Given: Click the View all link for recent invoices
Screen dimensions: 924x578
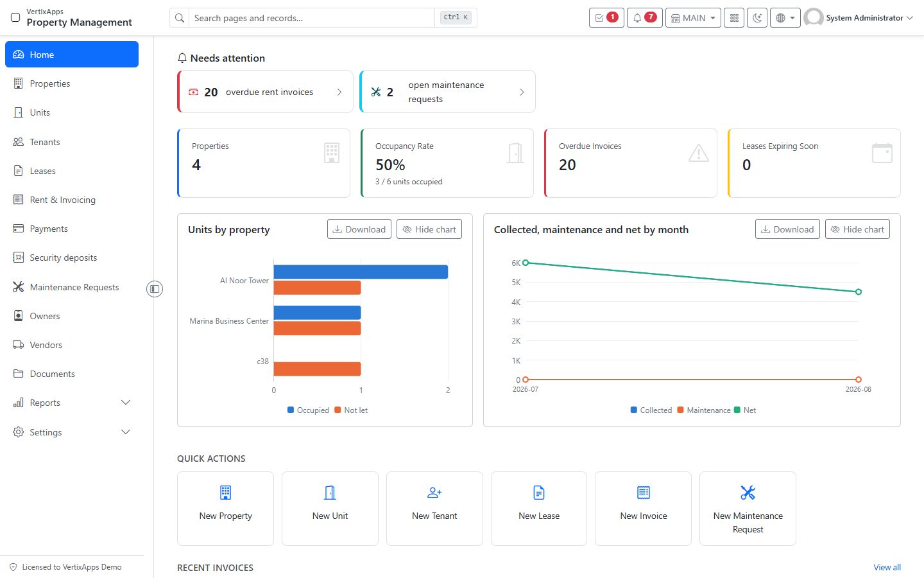Looking at the screenshot, I should (887, 568).
